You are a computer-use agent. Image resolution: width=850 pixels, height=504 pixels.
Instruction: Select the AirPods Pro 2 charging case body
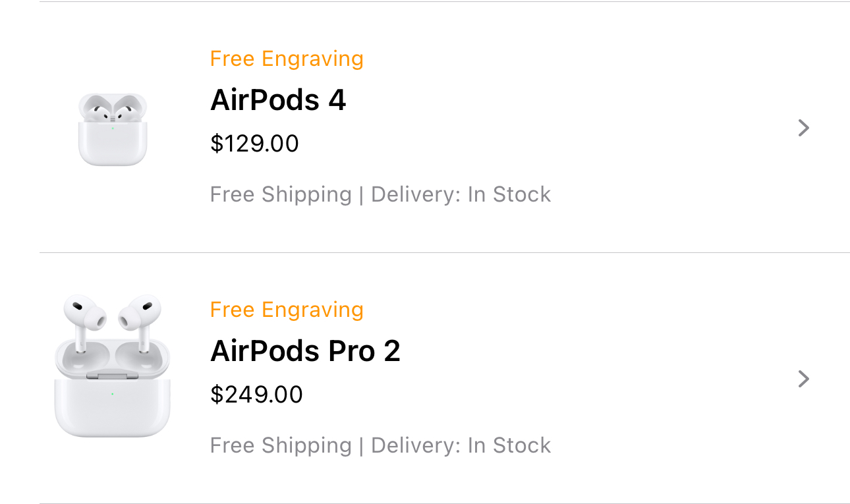pyautogui.click(x=112, y=407)
